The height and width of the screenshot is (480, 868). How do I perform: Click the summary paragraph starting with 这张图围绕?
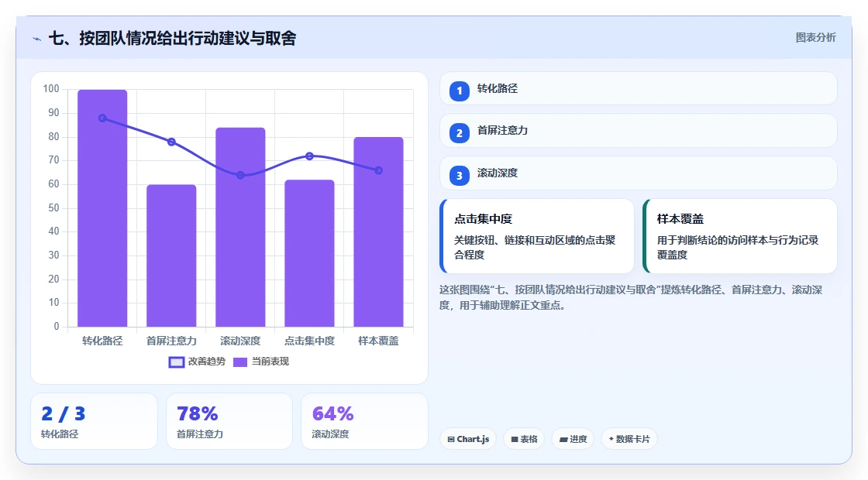pyautogui.click(x=631, y=297)
